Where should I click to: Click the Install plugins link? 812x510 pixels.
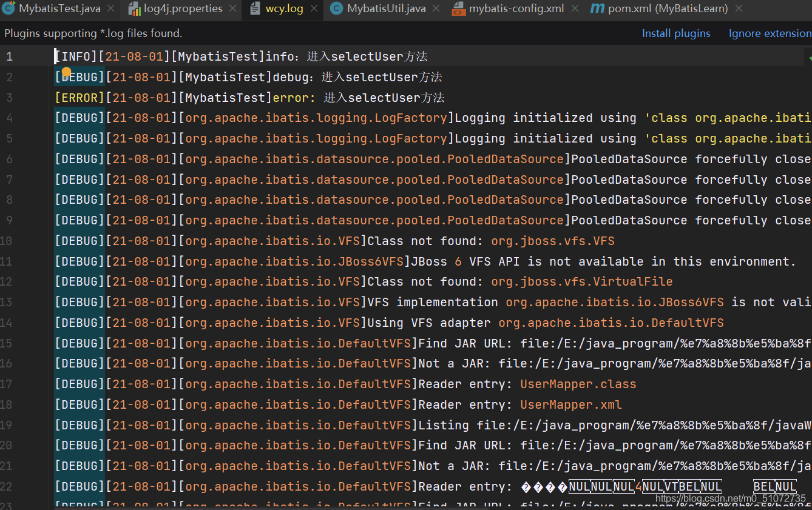pyautogui.click(x=676, y=33)
